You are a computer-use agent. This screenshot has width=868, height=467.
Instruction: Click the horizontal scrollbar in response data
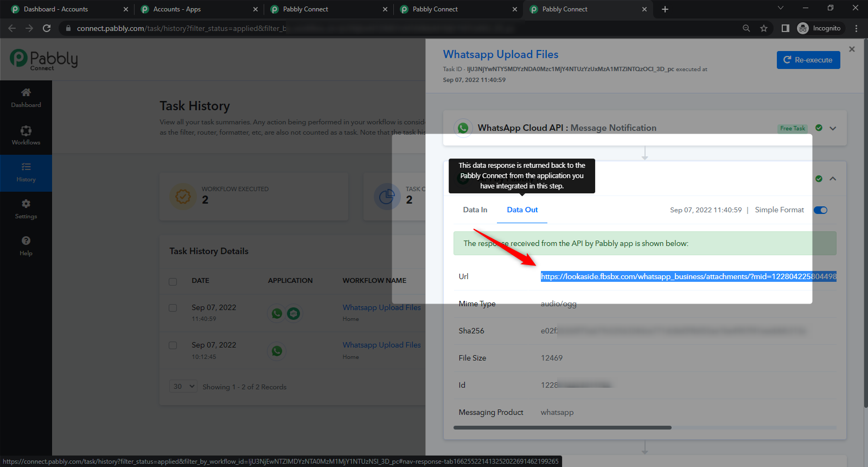click(x=563, y=427)
